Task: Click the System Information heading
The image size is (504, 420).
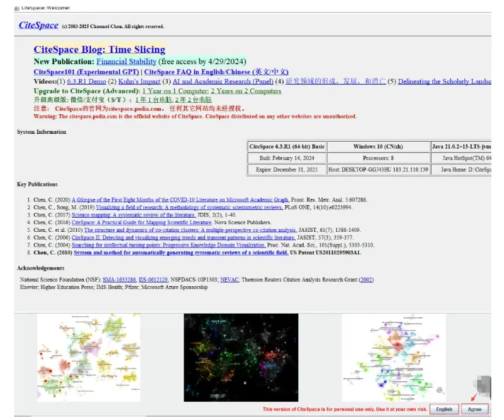Action: pyautogui.click(x=42, y=132)
